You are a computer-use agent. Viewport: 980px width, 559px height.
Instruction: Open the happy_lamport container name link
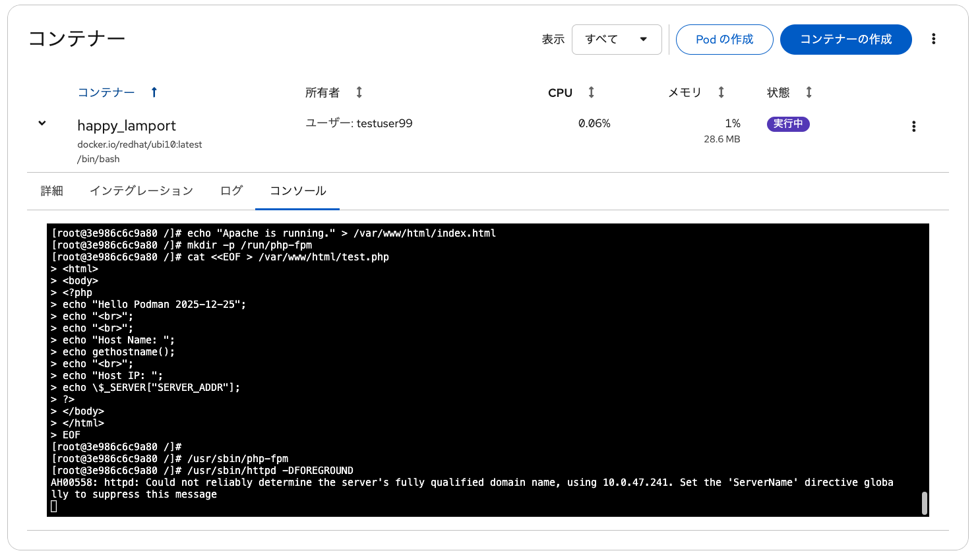pyautogui.click(x=127, y=125)
